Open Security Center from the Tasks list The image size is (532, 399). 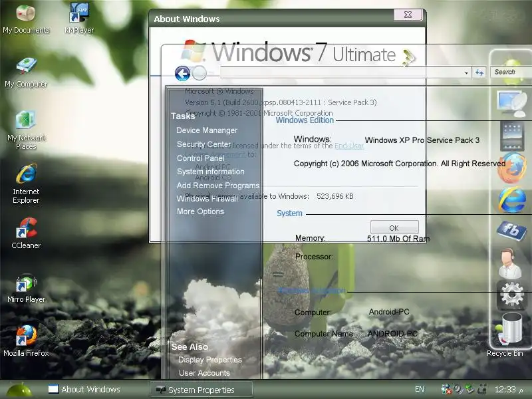point(203,144)
